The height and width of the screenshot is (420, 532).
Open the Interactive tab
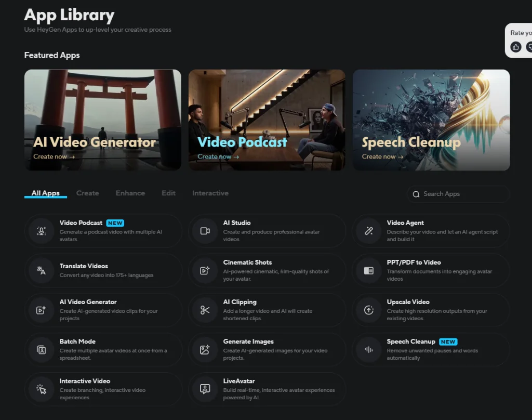click(210, 193)
